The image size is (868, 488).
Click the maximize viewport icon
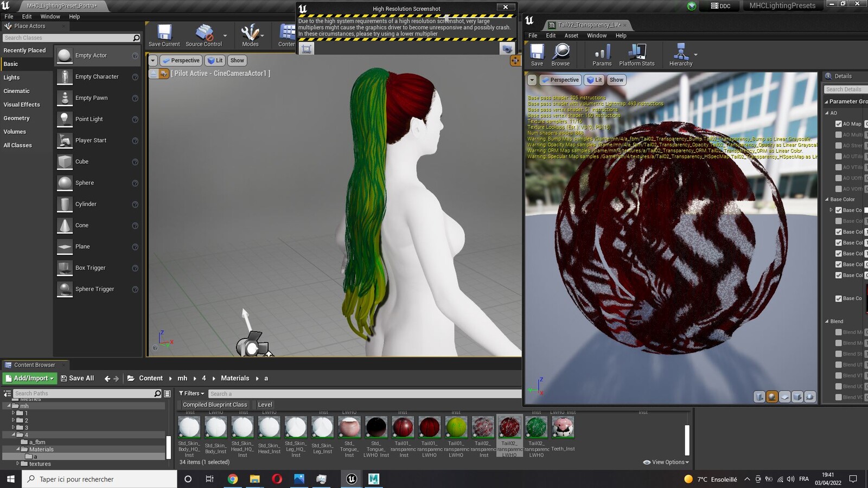(515, 61)
